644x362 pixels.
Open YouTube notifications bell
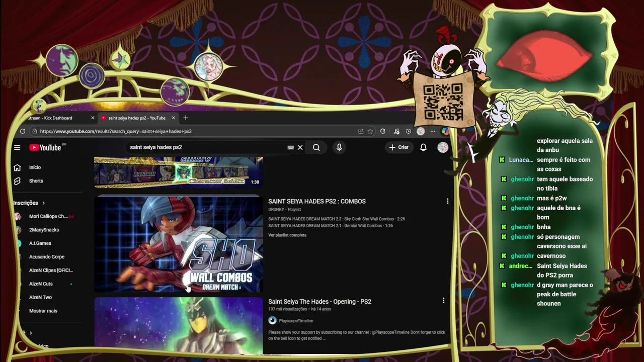(x=423, y=147)
